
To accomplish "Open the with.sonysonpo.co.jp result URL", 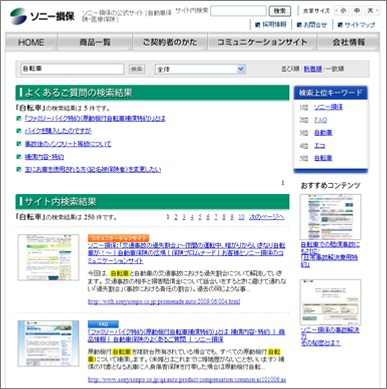I will tap(164, 301).
